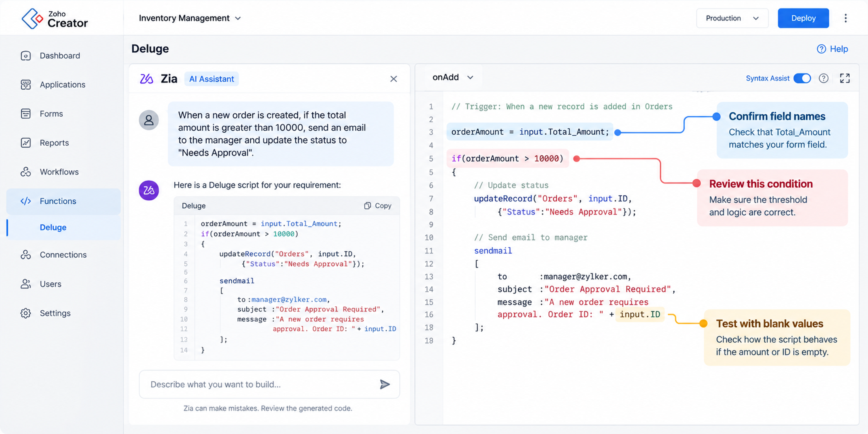
Task: Toggle the Syntax Assist switch
Action: [802, 78]
